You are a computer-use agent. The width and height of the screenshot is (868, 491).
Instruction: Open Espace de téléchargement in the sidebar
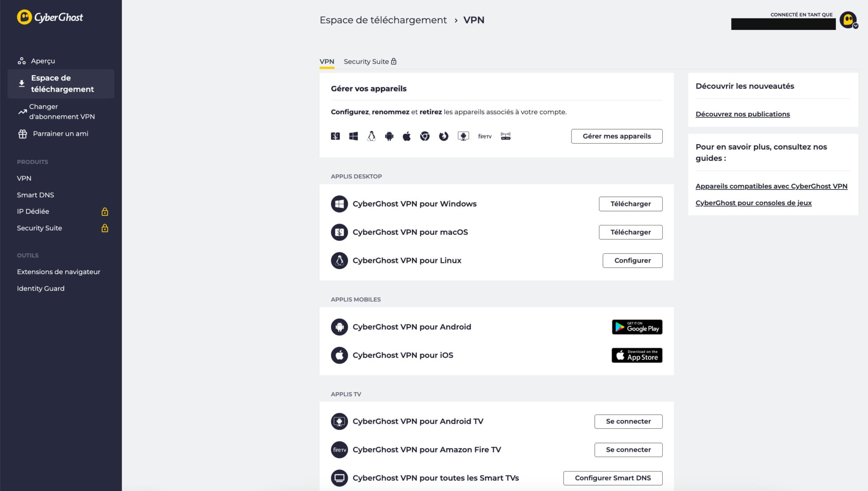click(61, 84)
